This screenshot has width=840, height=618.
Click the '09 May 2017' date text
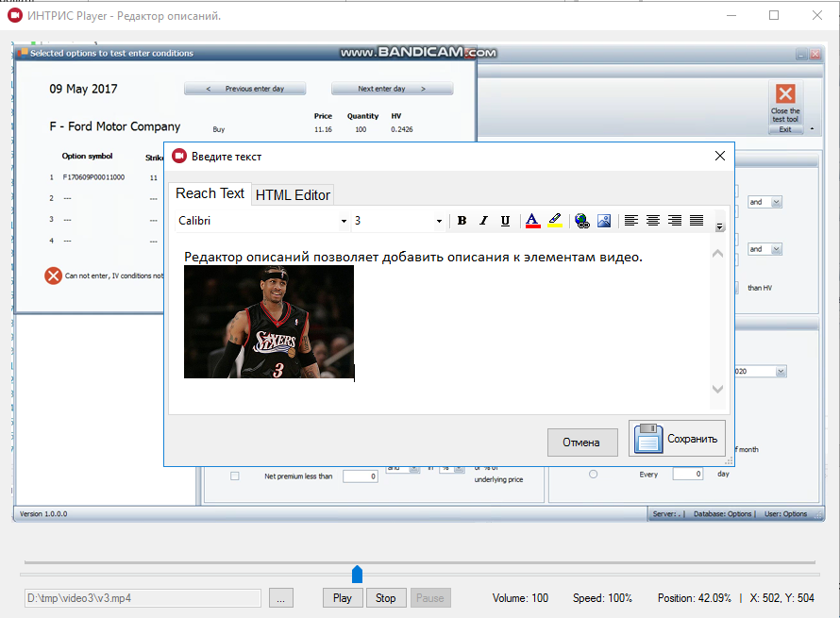tap(83, 89)
